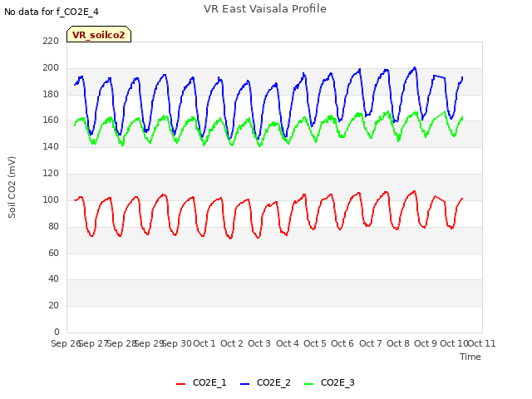This screenshot has width=532, height=399.
Task: Click the VR_soilco2 label box
Action: pos(99,34)
